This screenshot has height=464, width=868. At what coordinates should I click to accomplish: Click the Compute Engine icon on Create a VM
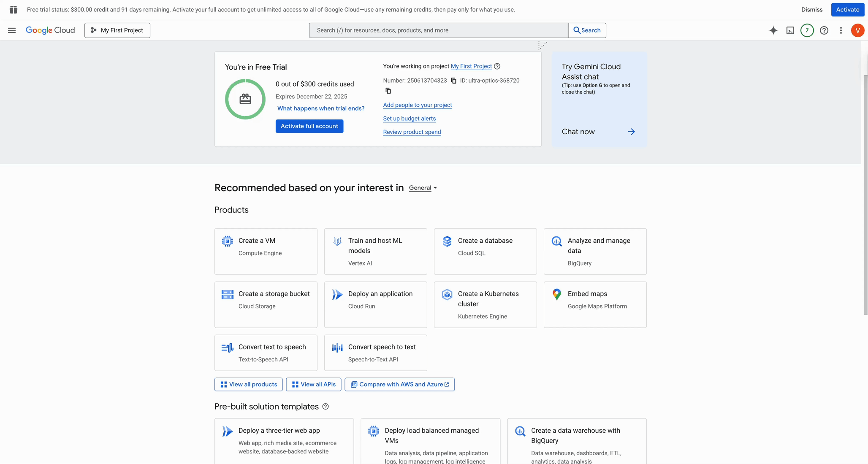click(x=227, y=241)
